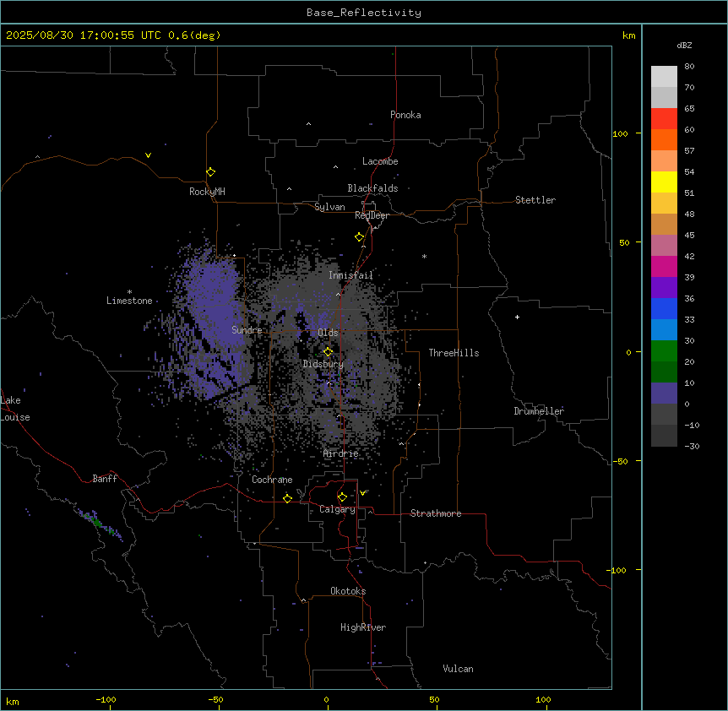Image resolution: width=728 pixels, height=711 pixels.
Task: Click the yellow V marker east of Calgary diamond
Action: tap(362, 493)
